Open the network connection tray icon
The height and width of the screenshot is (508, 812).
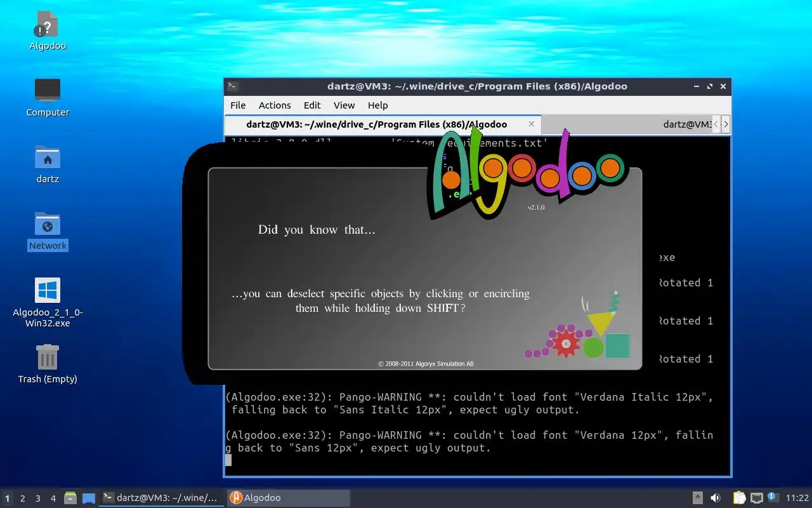(x=756, y=498)
